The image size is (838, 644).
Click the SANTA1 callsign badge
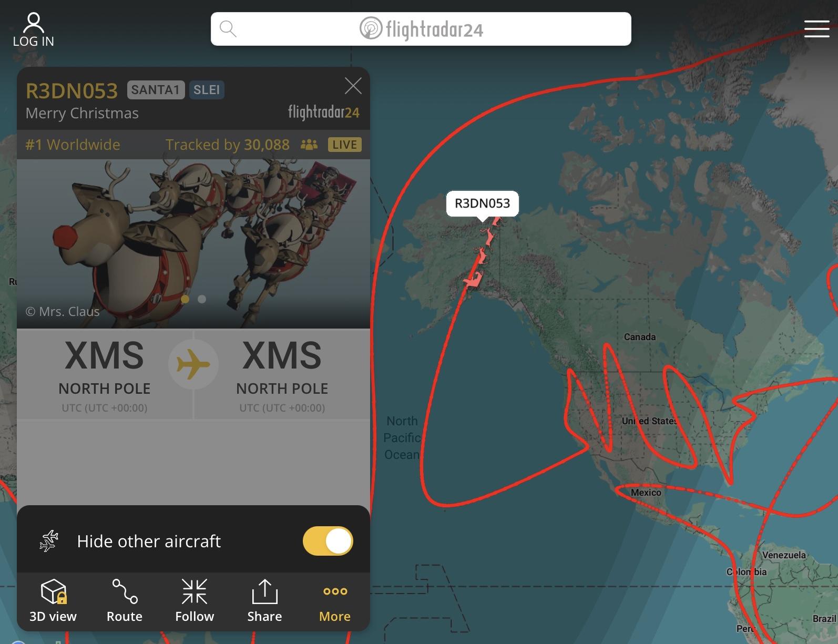click(156, 90)
